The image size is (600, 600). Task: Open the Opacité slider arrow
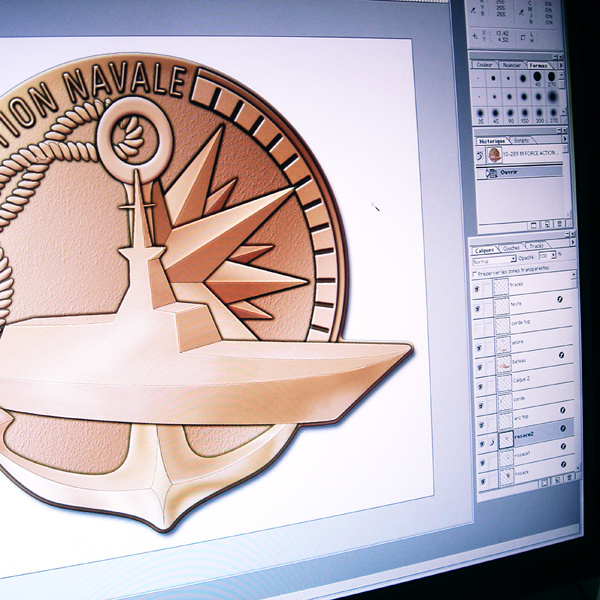554,255
